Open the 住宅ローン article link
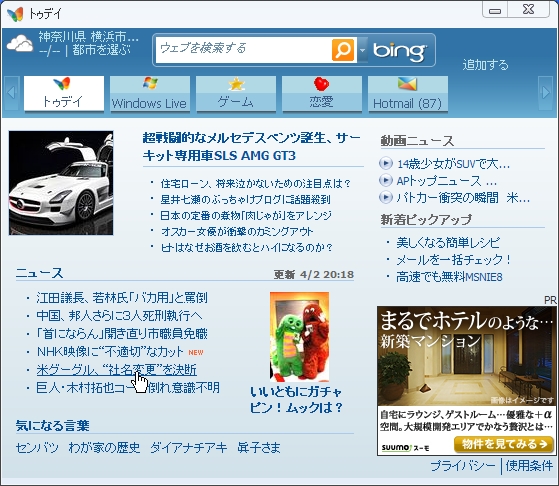 click(255, 183)
